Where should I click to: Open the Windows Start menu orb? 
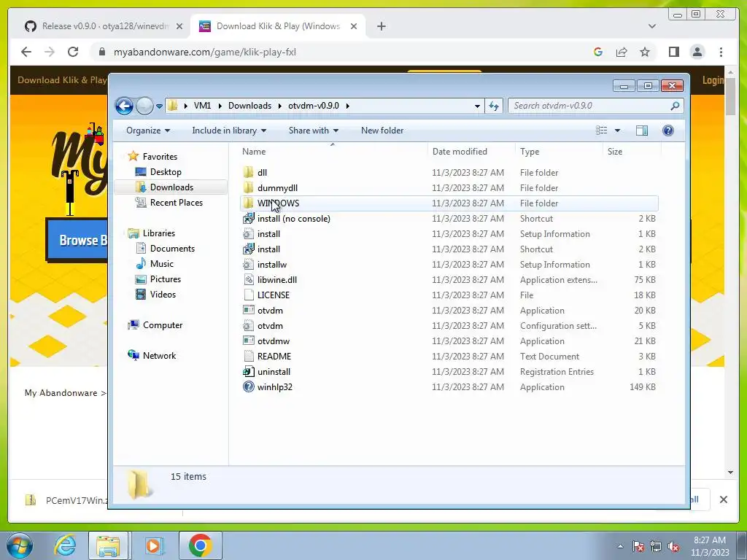tap(19, 545)
